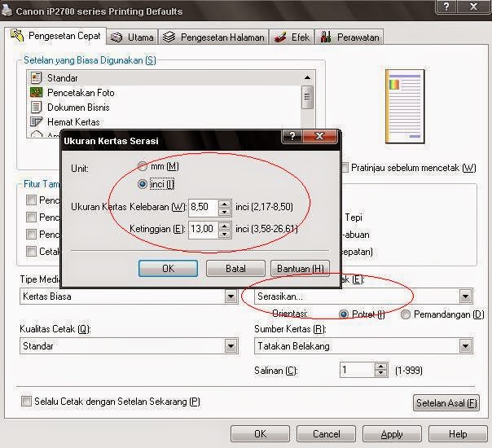Open the Tatakan Belakang paper source dropdown

click(465, 346)
